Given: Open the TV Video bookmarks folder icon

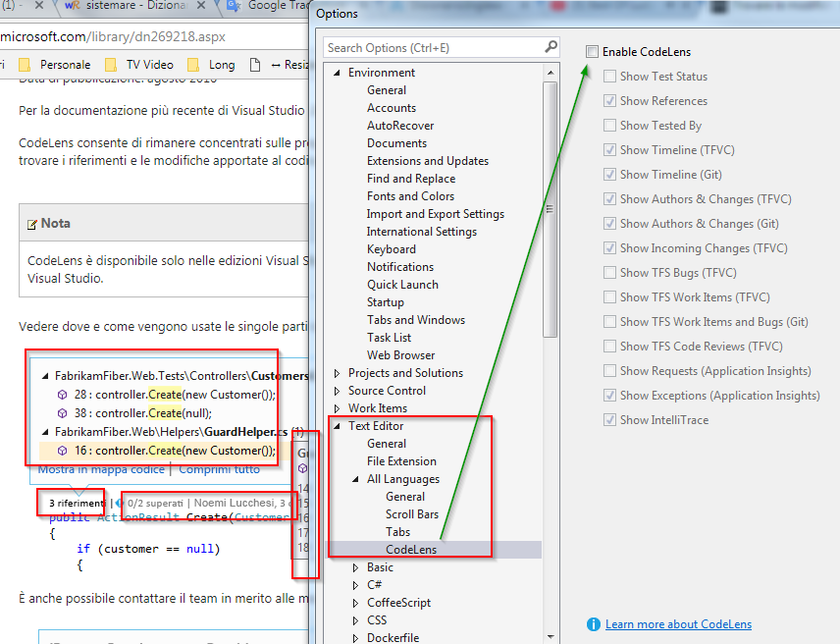Looking at the screenshot, I should [108, 64].
